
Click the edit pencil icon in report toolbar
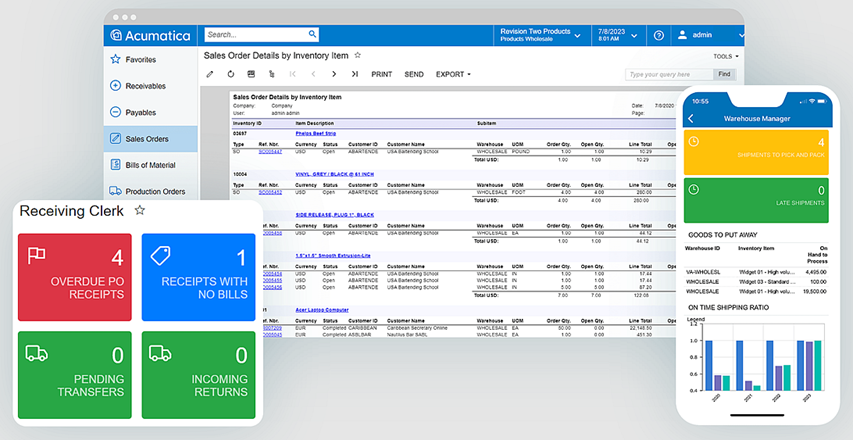click(x=210, y=74)
